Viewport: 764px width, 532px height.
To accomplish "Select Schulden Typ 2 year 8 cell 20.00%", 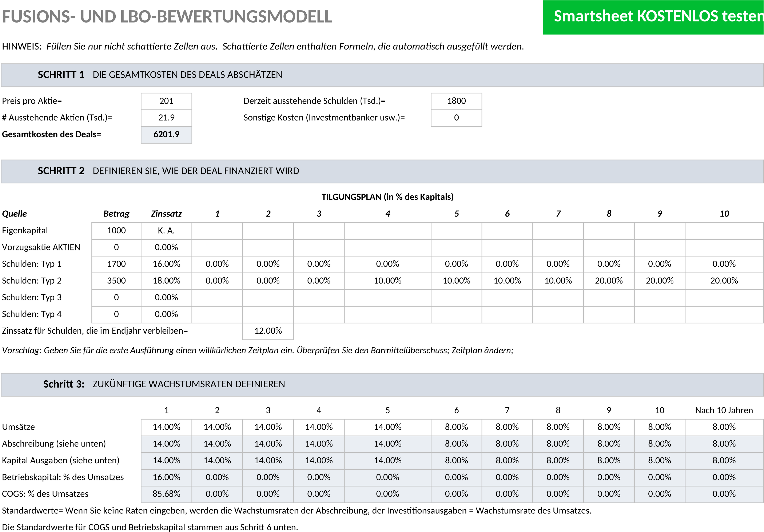I will click(609, 281).
